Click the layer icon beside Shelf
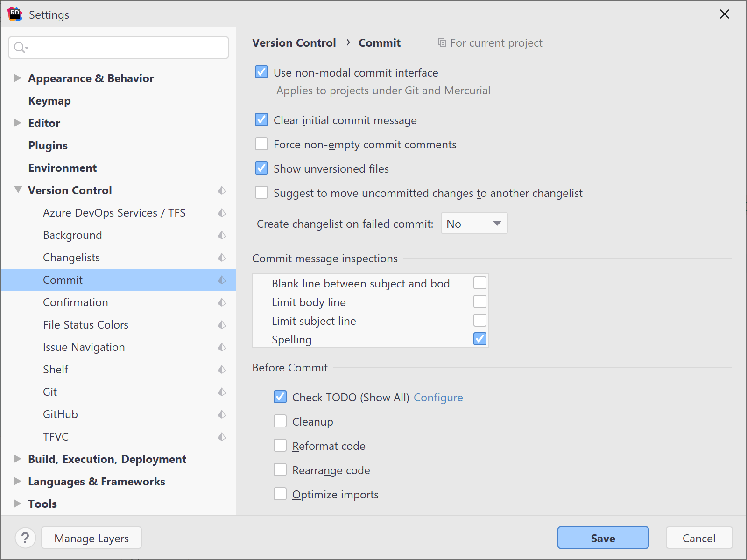 click(x=222, y=370)
